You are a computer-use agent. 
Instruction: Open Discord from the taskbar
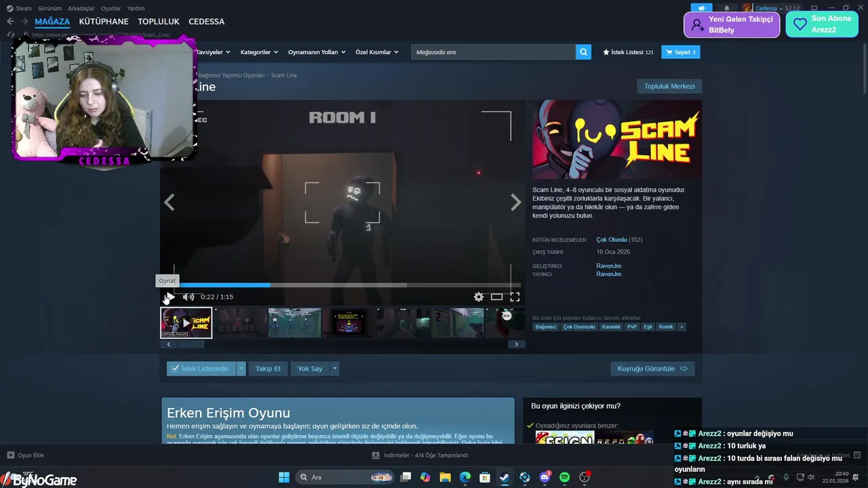545,477
